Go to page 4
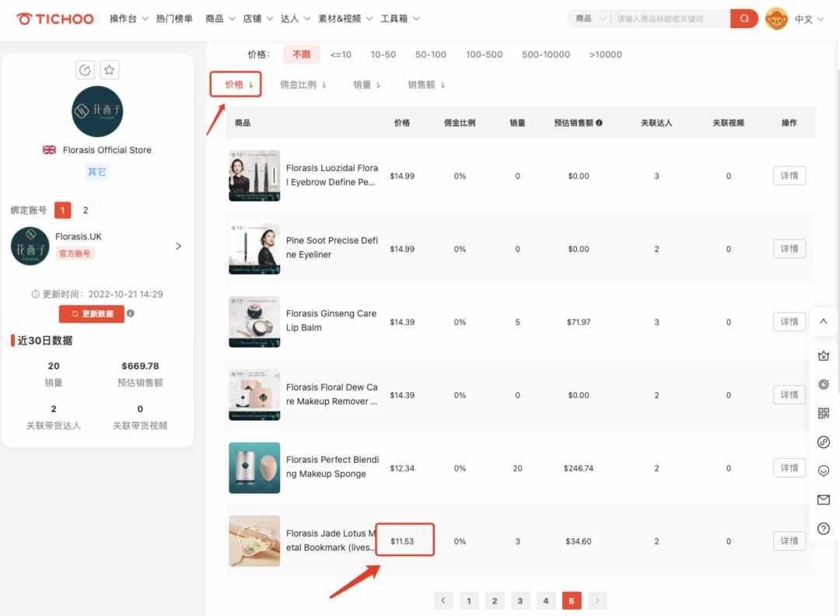Viewport: 840px width, 616px height. point(546,600)
